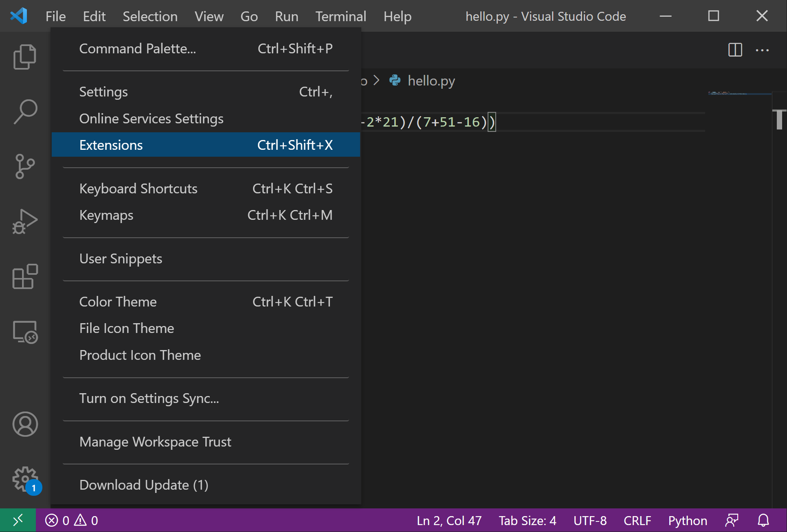This screenshot has height=532, width=787.
Task: Open User Snippets
Action: tap(206, 259)
